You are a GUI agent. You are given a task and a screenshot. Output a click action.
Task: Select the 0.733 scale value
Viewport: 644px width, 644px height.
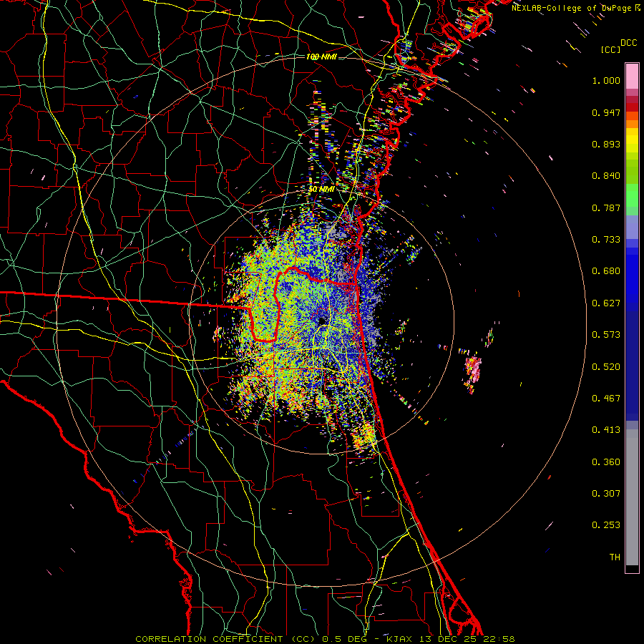pyautogui.click(x=606, y=240)
